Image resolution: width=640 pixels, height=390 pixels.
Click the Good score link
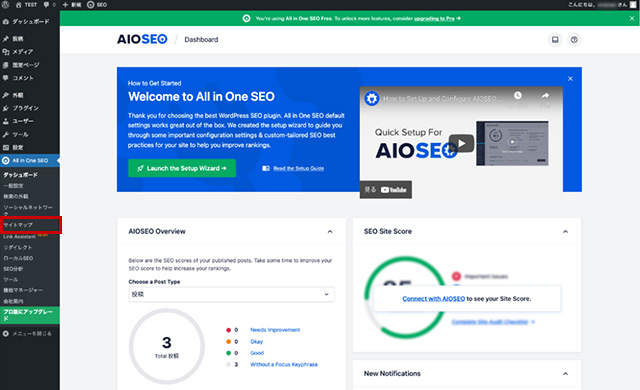[257, 353]
